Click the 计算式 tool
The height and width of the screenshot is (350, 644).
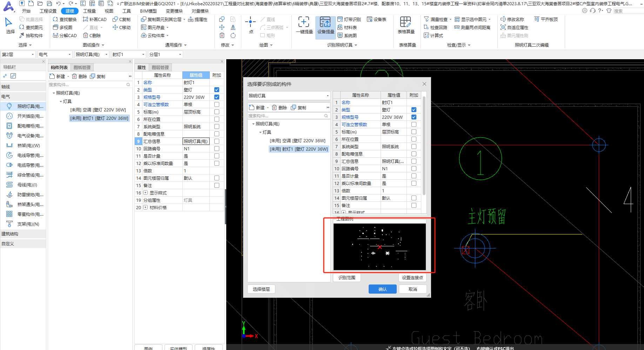pyautogui.click(x=433, y=35)
